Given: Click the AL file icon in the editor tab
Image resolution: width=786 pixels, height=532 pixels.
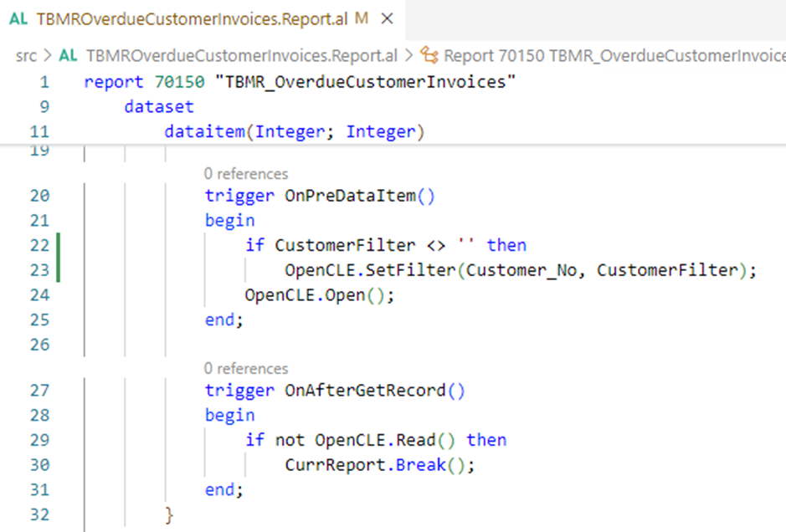Looking at the screenshot, I should (x=18, y=18).
